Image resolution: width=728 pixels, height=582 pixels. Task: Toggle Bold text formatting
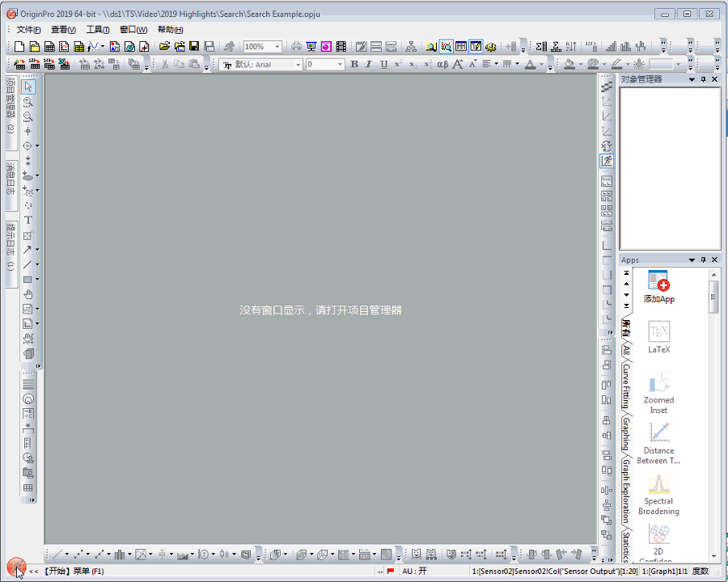tap(354, 65)
